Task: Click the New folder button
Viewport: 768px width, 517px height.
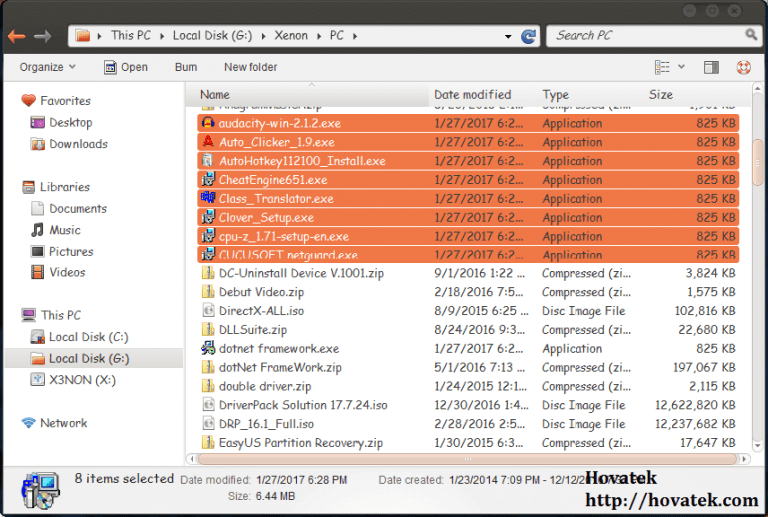Action: [x=250, y=67]
